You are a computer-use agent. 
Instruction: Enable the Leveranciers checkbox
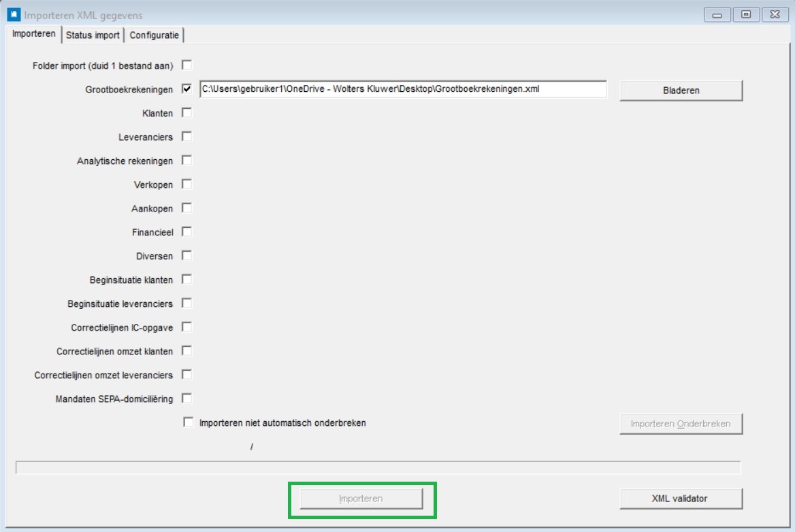pyautogui.click(x=187, y=137)
